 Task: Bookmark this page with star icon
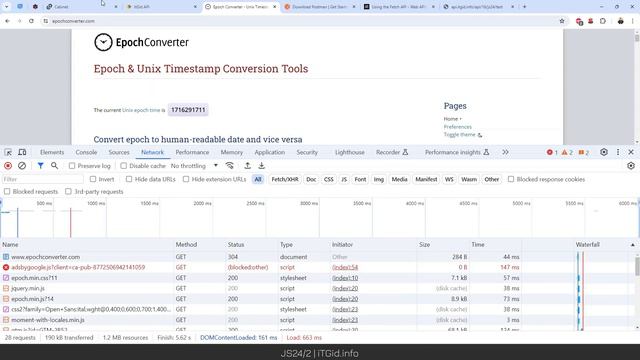pos(562,21)
